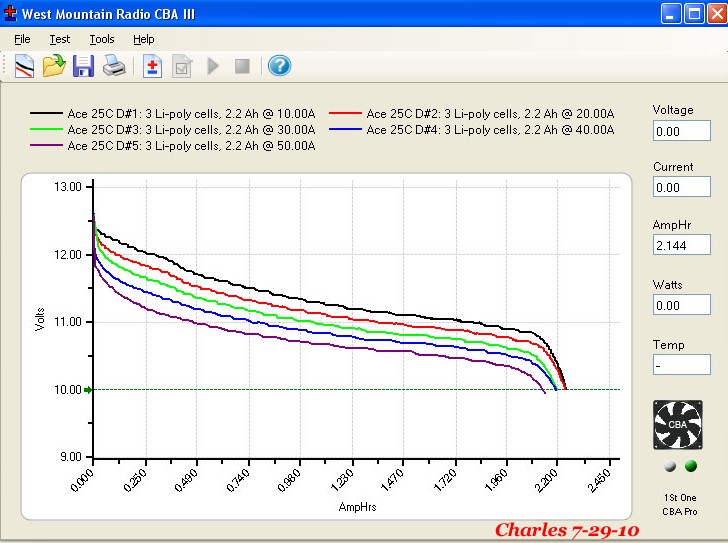The width and height of the screenshot is (728, 543).
Task: Print the graph using printer icon
Action: coord(114,65)
